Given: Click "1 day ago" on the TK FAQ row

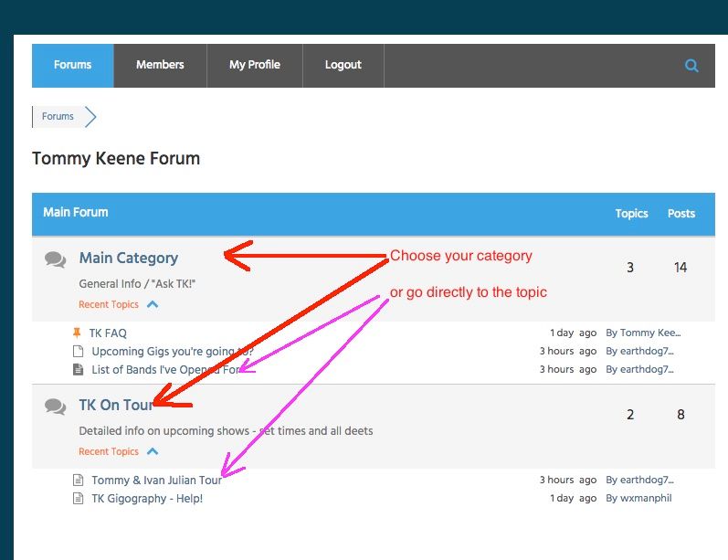Looking at the screenshot, I should click(x=573, y=333).
